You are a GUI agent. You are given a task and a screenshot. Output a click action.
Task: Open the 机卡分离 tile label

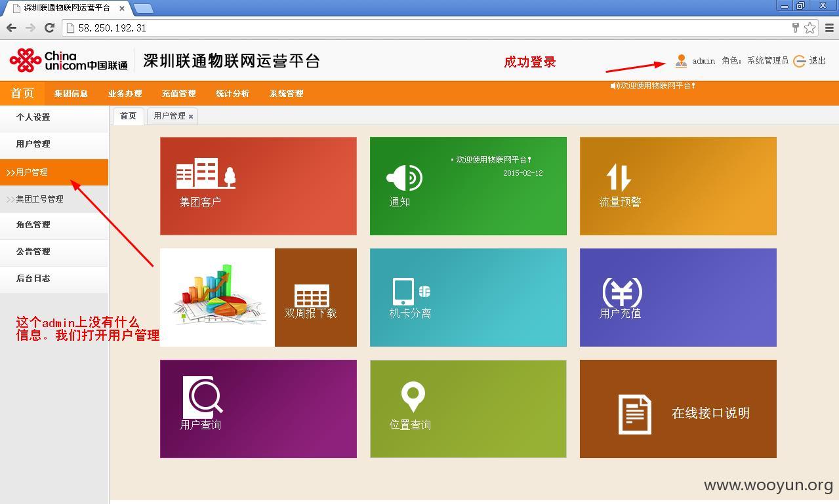(411, 313)
